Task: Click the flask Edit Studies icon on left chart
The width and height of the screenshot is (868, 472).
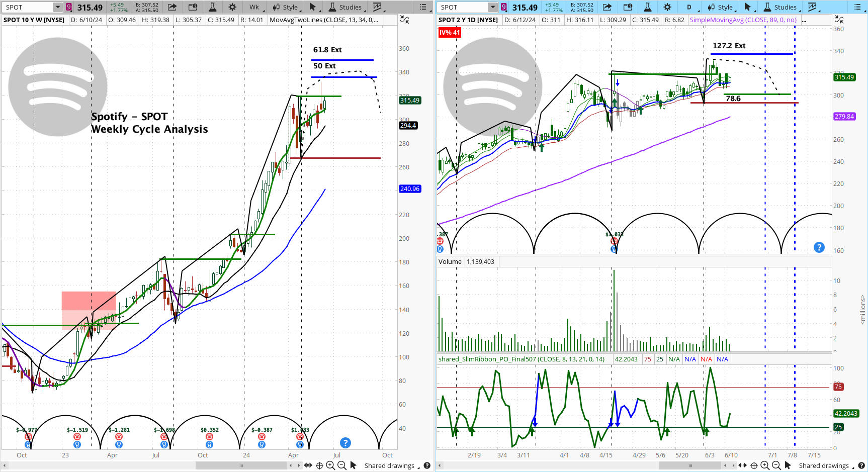Action: coord(213,7)
